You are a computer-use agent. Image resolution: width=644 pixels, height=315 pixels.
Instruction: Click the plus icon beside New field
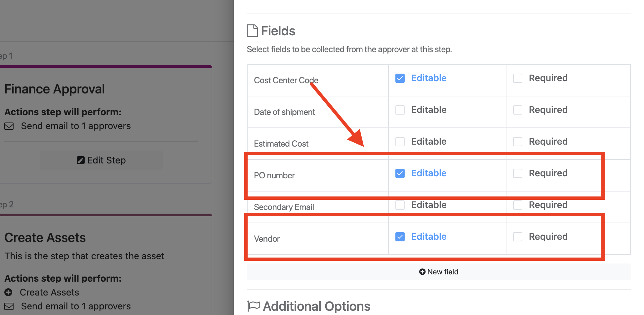422,272
